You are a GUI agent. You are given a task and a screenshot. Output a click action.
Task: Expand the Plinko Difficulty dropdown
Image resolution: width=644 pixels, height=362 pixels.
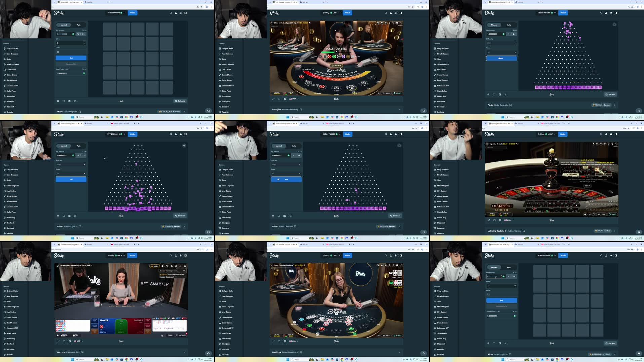coord(71,164)
